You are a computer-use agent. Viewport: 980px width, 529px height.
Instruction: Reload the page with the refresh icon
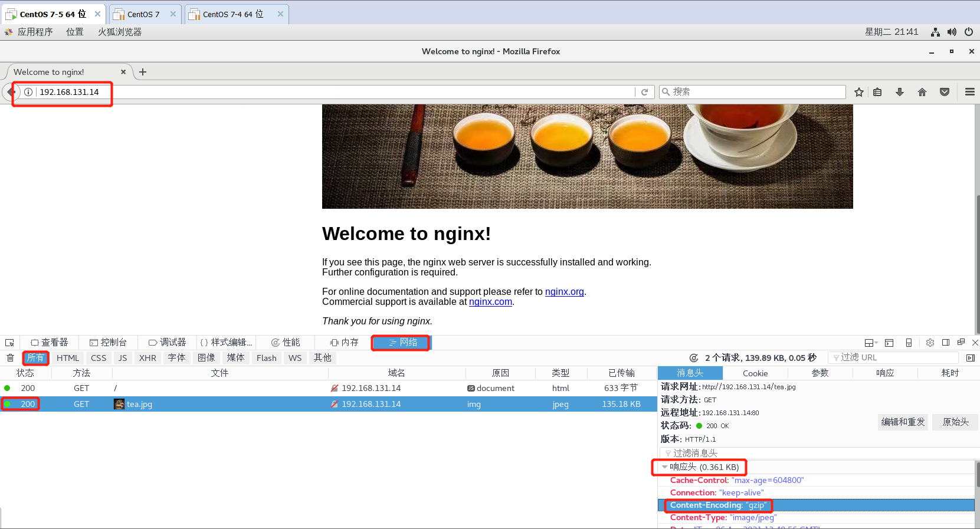pos(645,92)
